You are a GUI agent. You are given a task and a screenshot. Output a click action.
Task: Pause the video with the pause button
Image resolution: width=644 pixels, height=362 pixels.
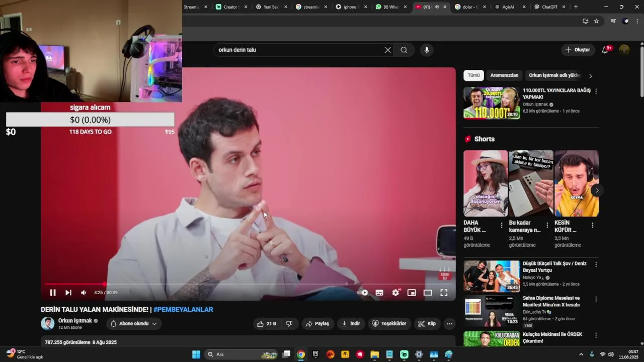tap(53, 293)
